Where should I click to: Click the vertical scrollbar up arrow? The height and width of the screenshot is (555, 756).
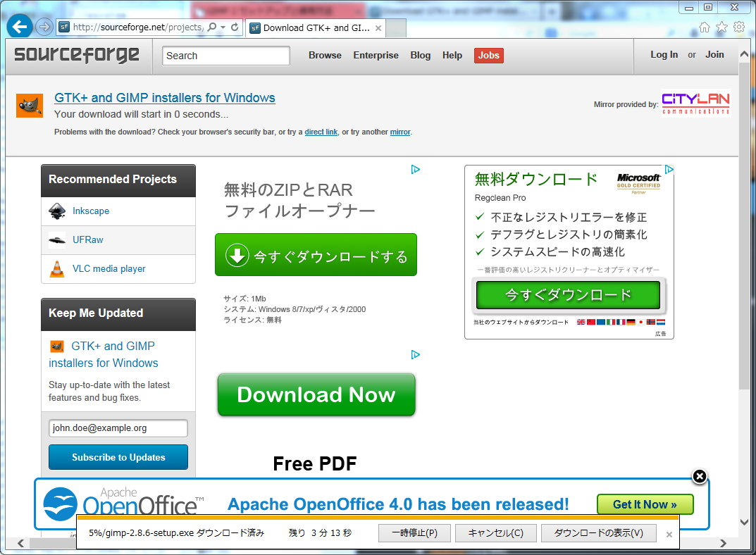745,54
